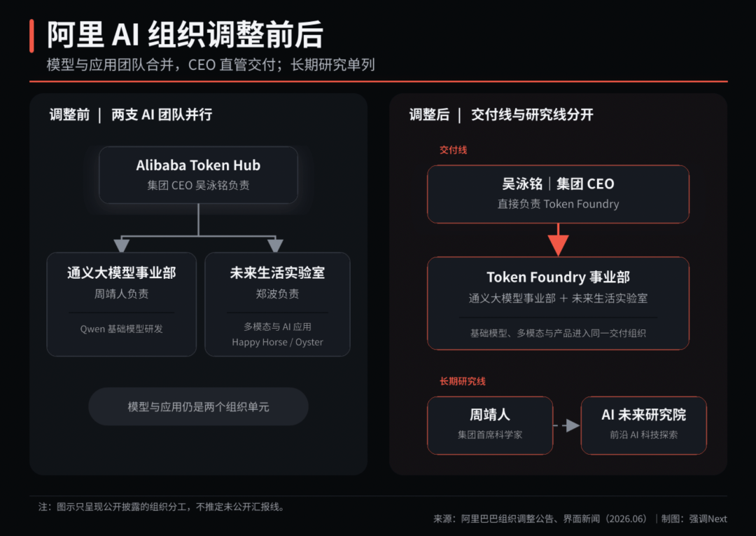
Task: Click the 模型与应用仍是两个组织单元 pill
Action: point(198,406)
